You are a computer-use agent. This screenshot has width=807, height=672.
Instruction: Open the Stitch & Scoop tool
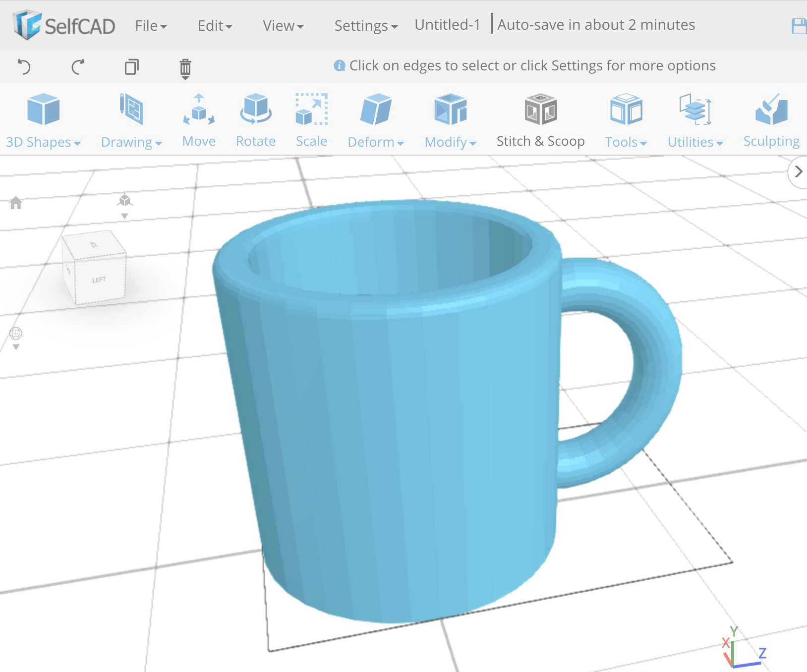pyautogui.click(x=540, y=119)
